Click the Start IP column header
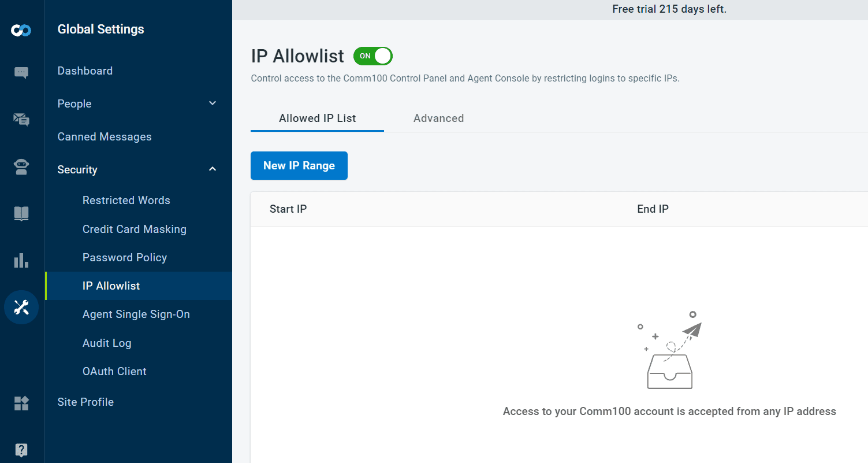The height and width of the screenshot is (463, 868). click(288, 209)
